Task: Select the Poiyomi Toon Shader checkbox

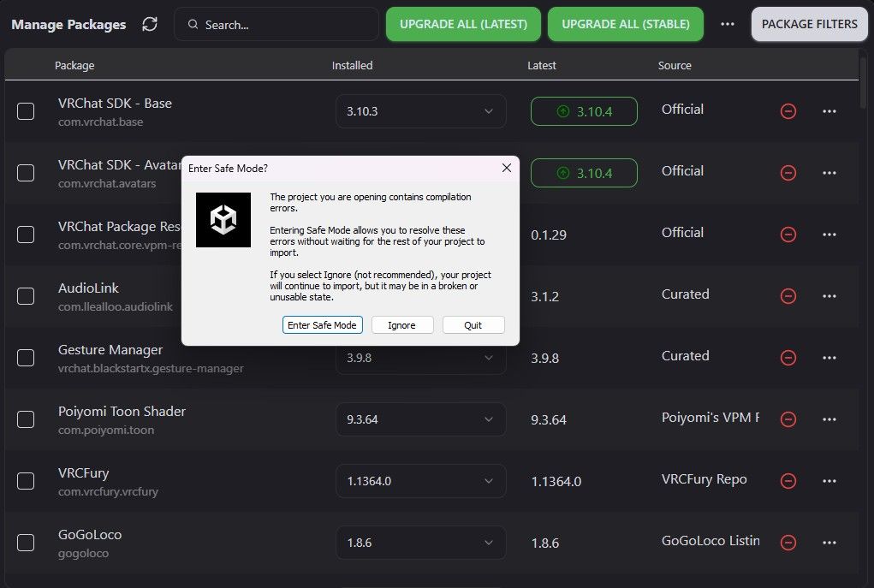Action: pyautogui.click(x=26, y=419)
